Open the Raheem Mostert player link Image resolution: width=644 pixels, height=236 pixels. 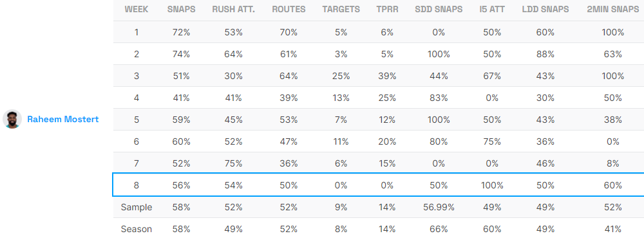63,120
